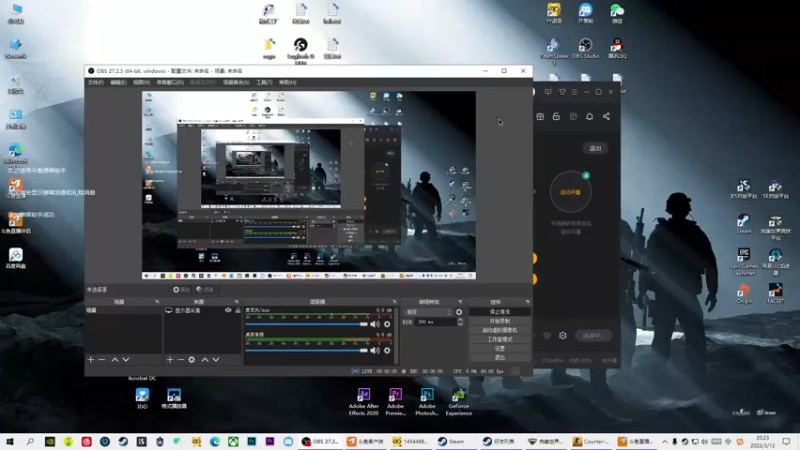Image resolution: width=800 pixels, height=450 pixels.
Task: Increase the transition duration stepper arrow
Action: [x=460, y=320]
